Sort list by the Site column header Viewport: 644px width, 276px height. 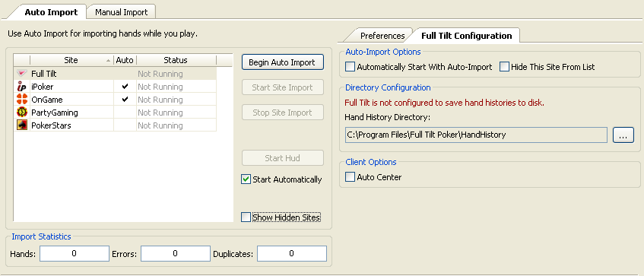click(x=72, y=60)
